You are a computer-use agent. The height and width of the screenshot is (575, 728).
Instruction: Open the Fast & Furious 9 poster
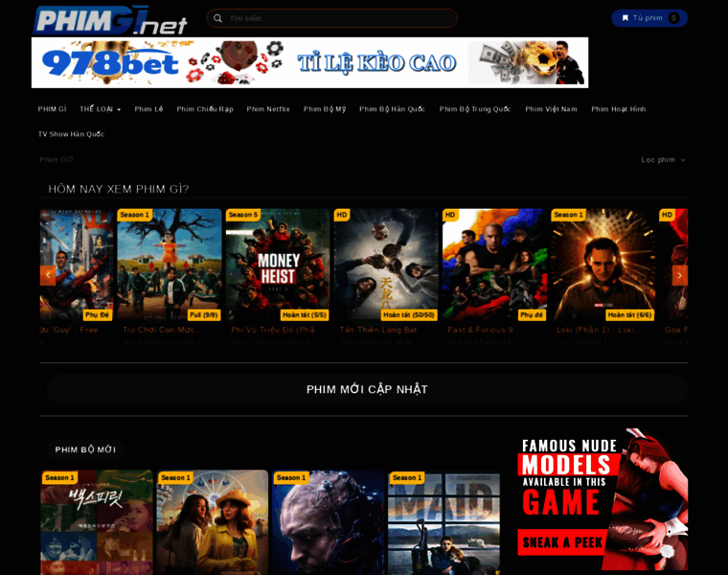pos(495,265)
